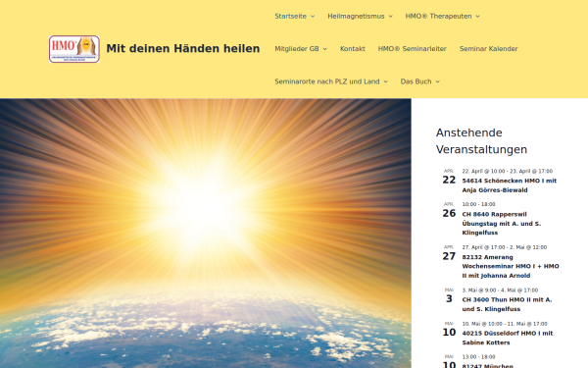Expand the Seminarorte nach PLZ chevron
588x368 pixels.
(385, 81)
